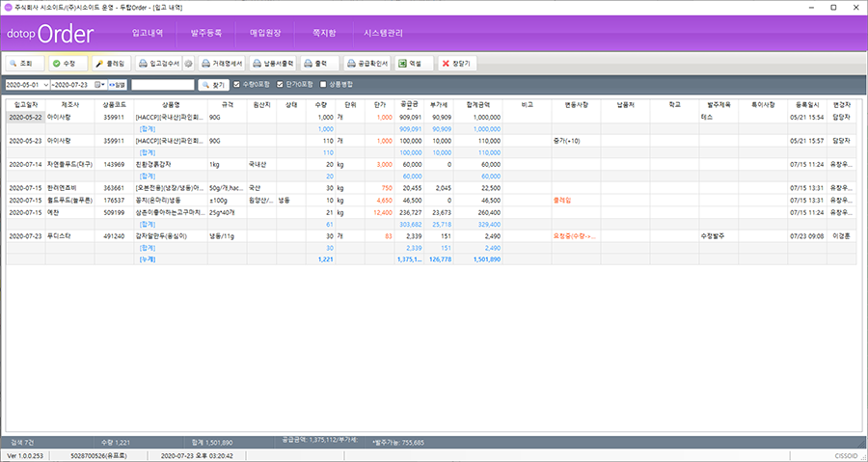Toggle the 수량0포함 checkbox

tap(237, 85)
